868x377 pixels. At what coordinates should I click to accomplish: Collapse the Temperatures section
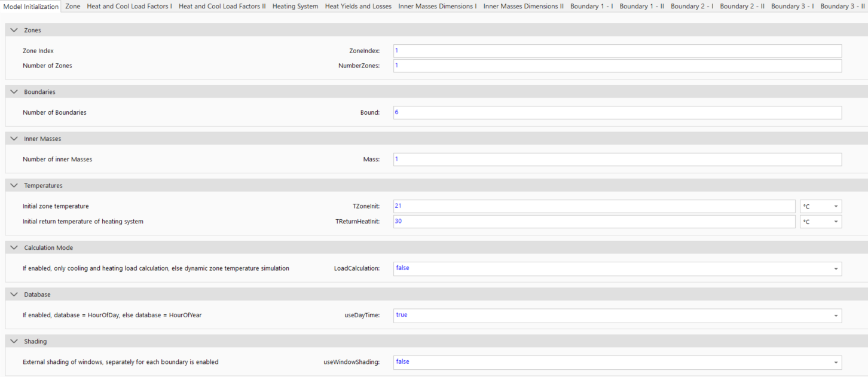coord(14,185)
